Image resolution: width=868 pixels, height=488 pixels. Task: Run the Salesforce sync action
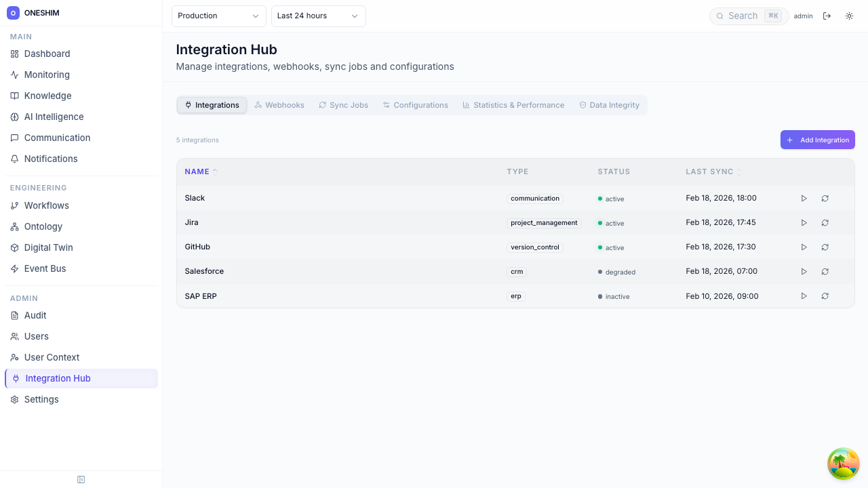click(x=804, y=271)
